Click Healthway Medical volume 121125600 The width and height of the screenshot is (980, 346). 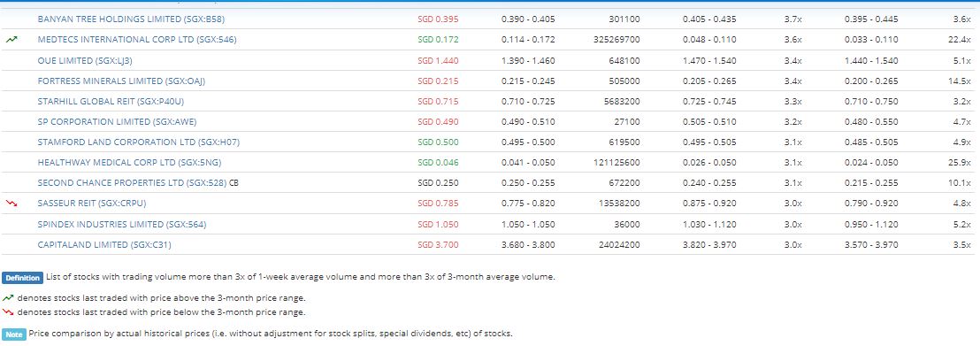(x=616, y=163)
